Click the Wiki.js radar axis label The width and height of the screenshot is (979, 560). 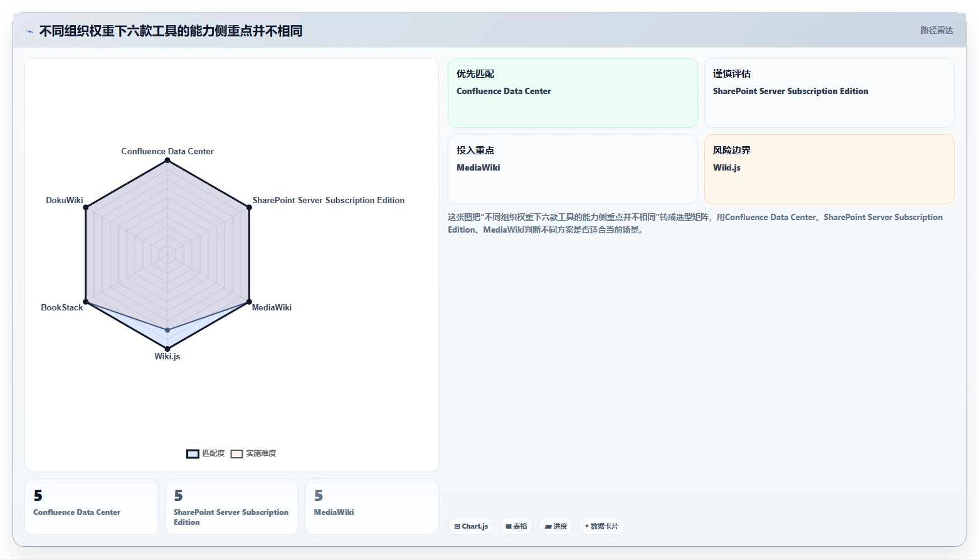pos(167,356)
